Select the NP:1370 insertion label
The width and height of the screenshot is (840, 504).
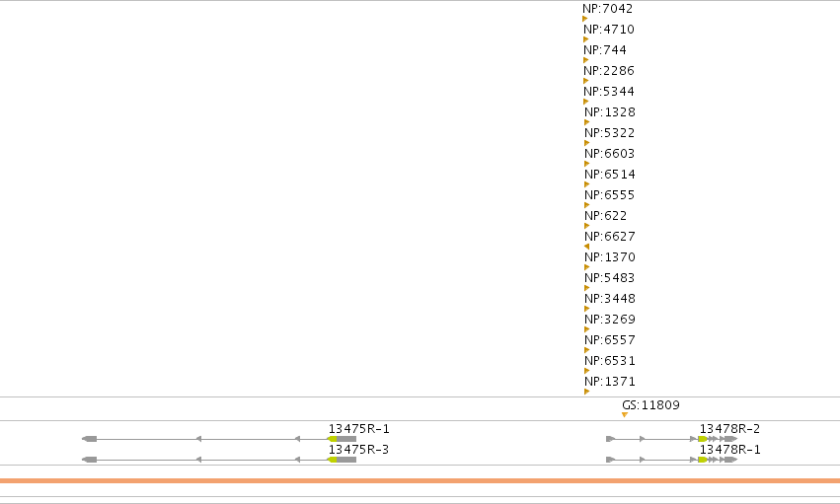pyautogui.click(x=610, y=257)
